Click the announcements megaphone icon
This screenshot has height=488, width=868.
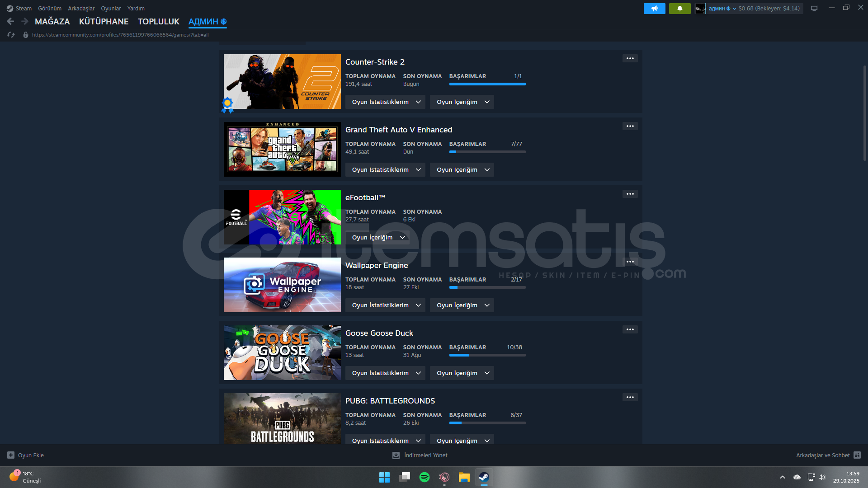pos(654,9)
